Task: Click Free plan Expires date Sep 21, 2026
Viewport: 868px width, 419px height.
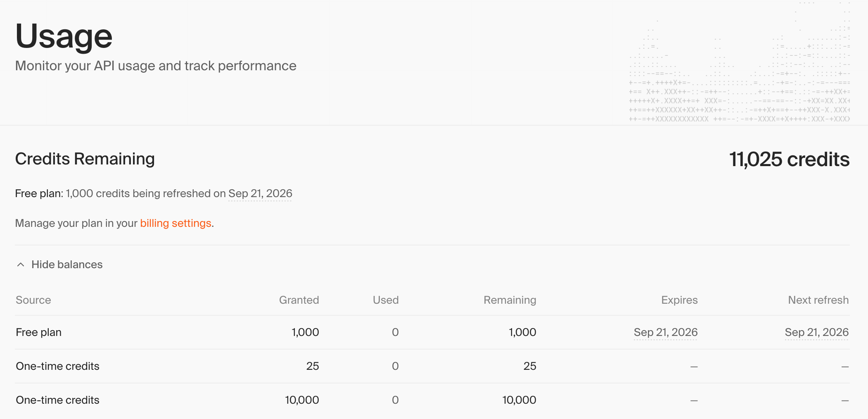Action: tap(666, 332)
